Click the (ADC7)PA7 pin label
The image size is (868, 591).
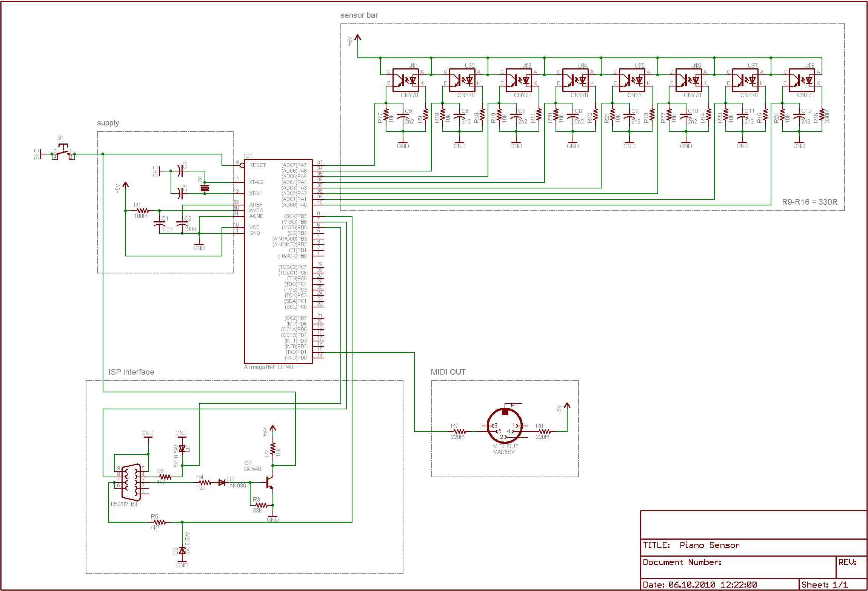pos(294,165)
